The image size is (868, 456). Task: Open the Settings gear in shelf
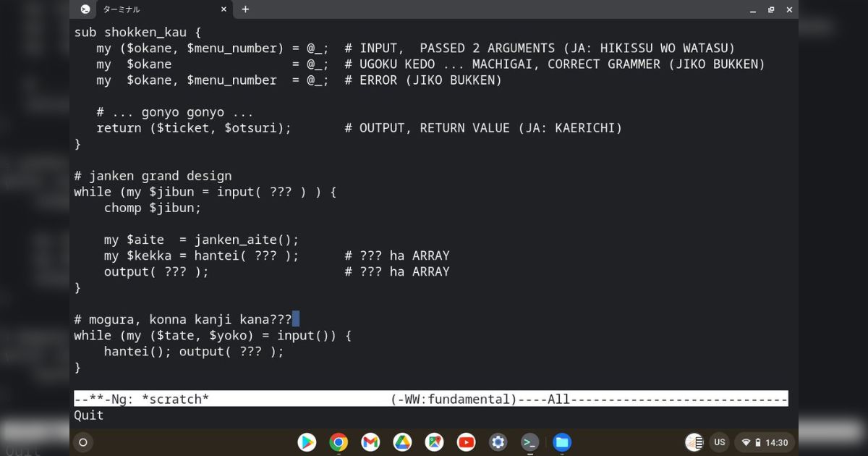[498, 442]
